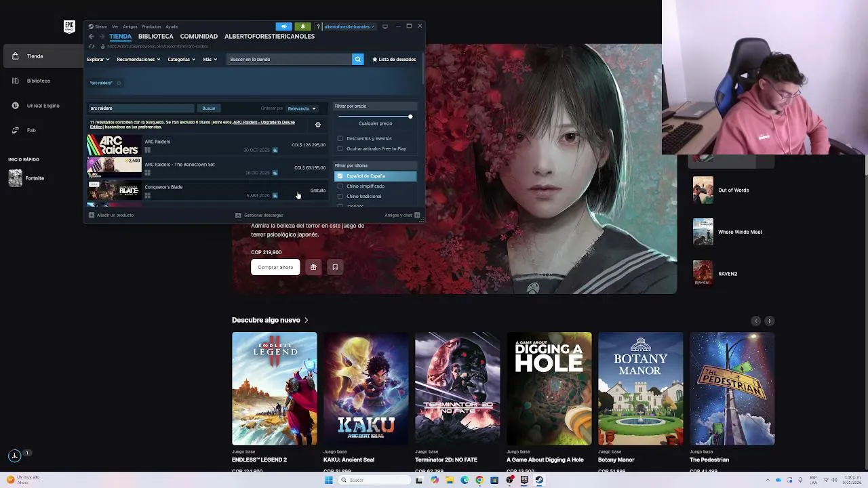Screen dimensions: 868x488
Task: Show next Descubre algo nuevo items
Action: coord(769,321)
